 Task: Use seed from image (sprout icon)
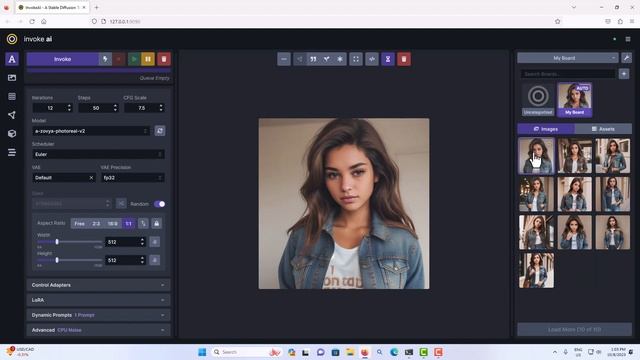[327, 59]
